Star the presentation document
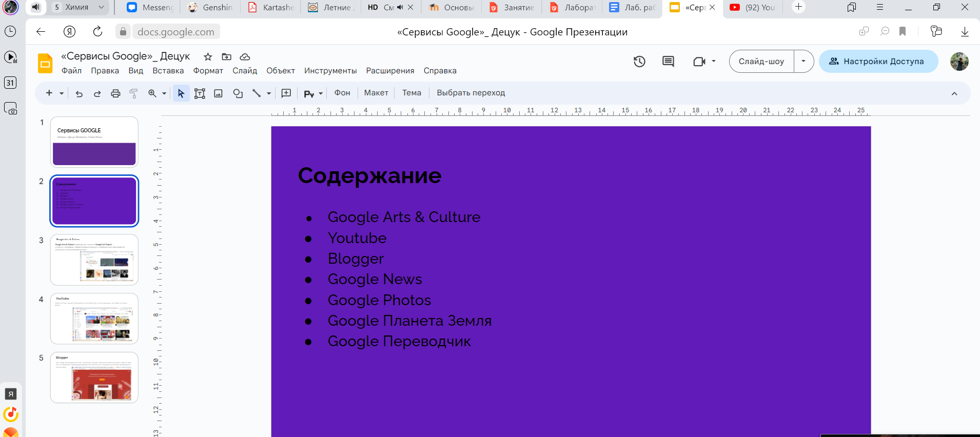980x437 pixels. (x=208, y=57)
